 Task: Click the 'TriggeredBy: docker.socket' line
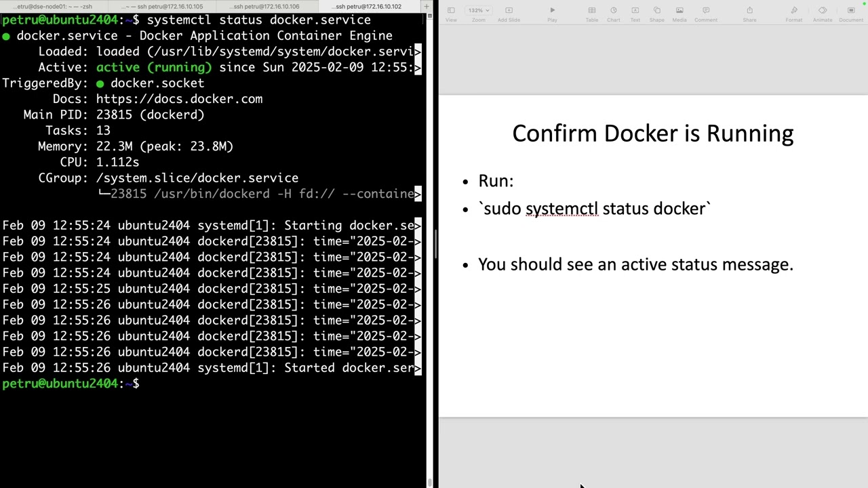[103, 83]
